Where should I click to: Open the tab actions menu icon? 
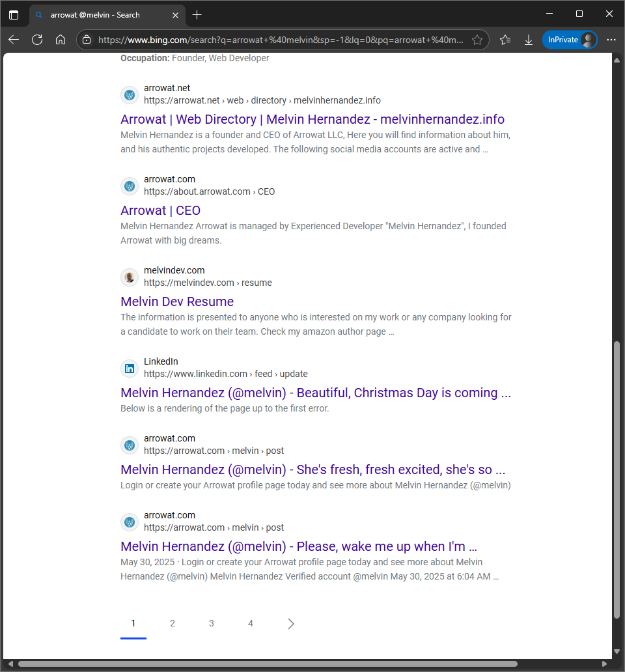pyautogui.click(x=14, y=15)
